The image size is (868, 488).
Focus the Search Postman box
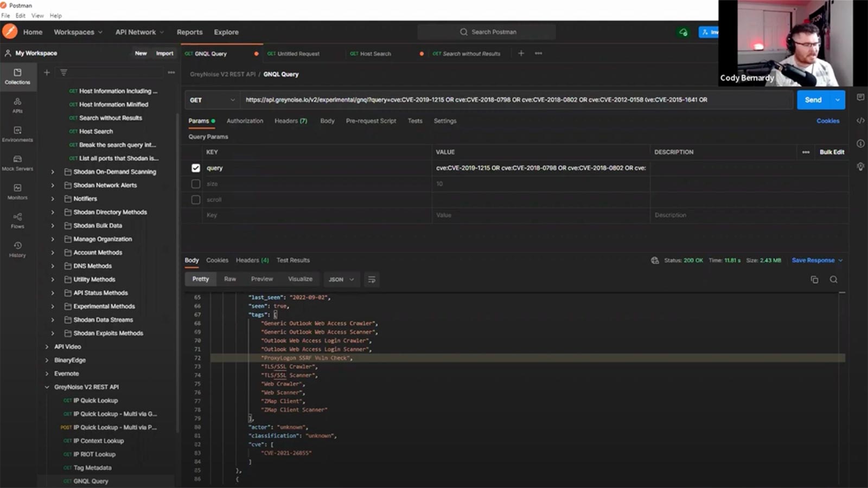(x=486, y=32)
